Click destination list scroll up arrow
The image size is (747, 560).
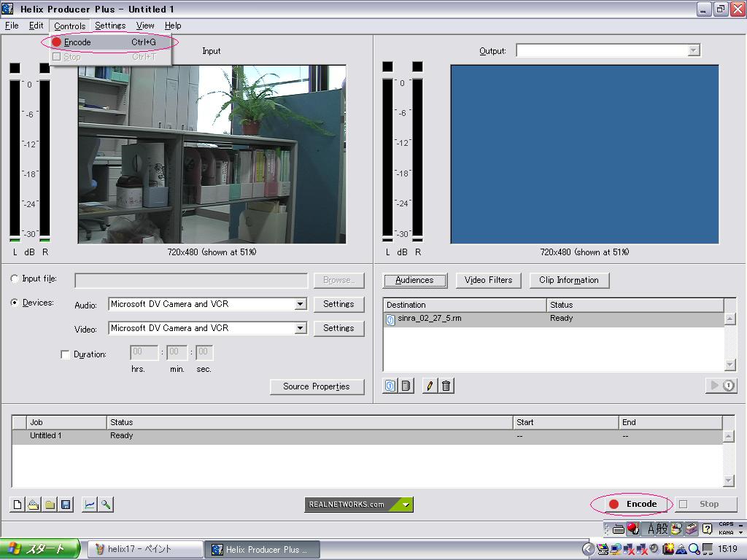click(x=729, y=319)
